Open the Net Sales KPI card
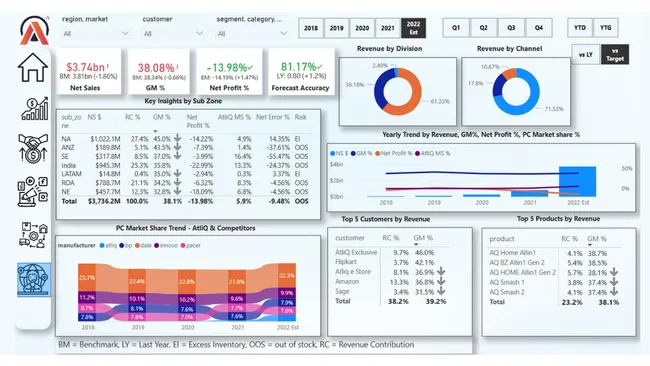 tap(89, 71)
